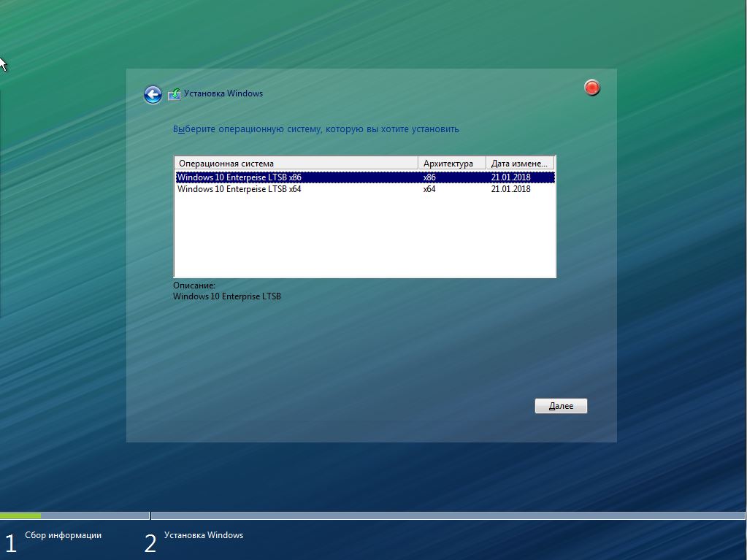Image resolution: width=747 pixels, height=560 pixels.
Task: Click the Сбор информации step label
Action: 64,535
